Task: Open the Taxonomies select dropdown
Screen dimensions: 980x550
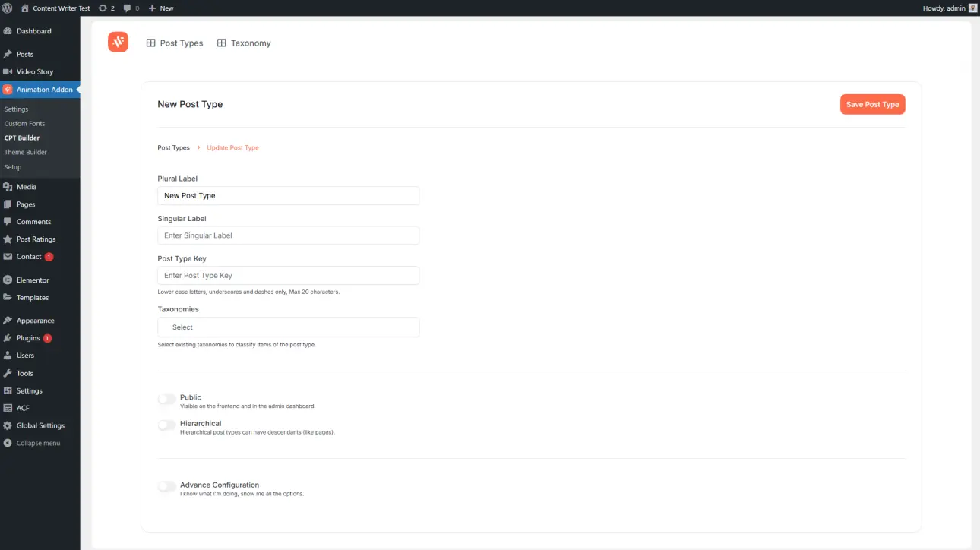Action: 288,327
